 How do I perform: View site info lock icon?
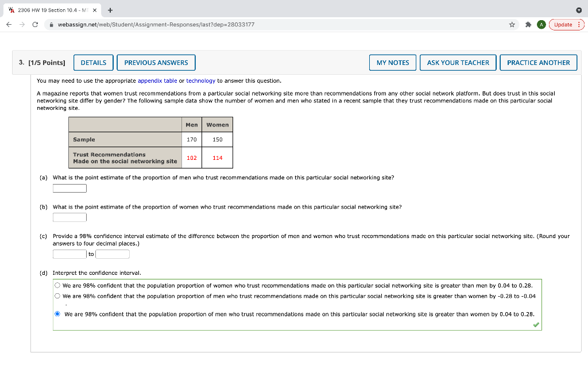pyautogui.click(x=51, y=24)
